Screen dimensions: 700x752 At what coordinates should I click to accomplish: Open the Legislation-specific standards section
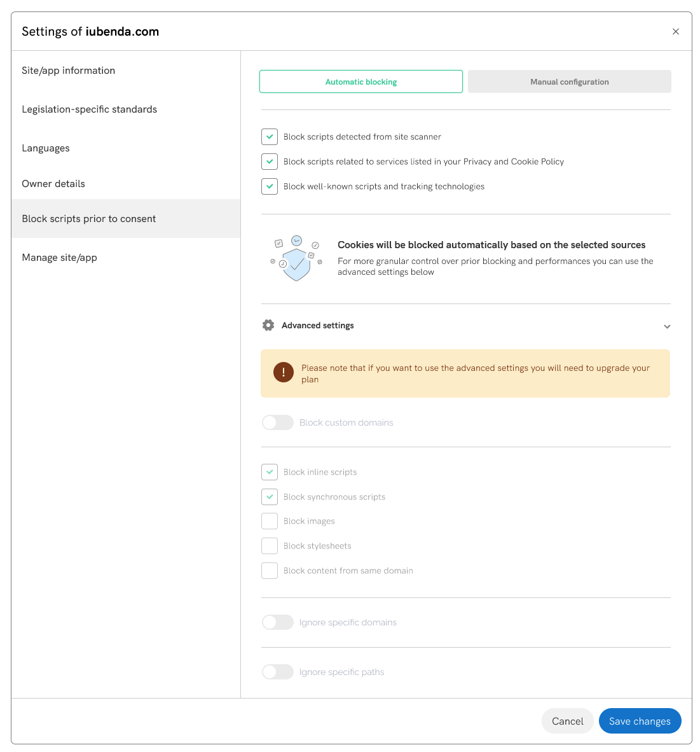(x=89, y=109)
